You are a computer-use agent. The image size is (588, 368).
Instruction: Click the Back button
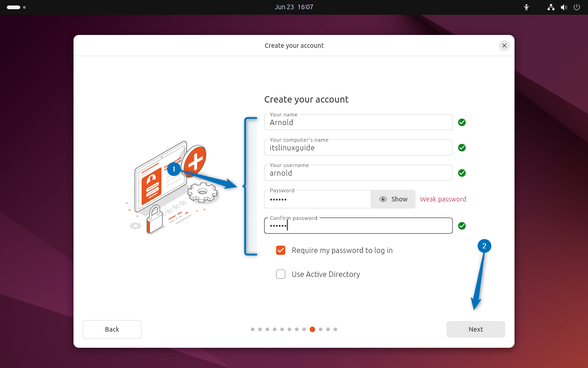[x=112, y=329]
